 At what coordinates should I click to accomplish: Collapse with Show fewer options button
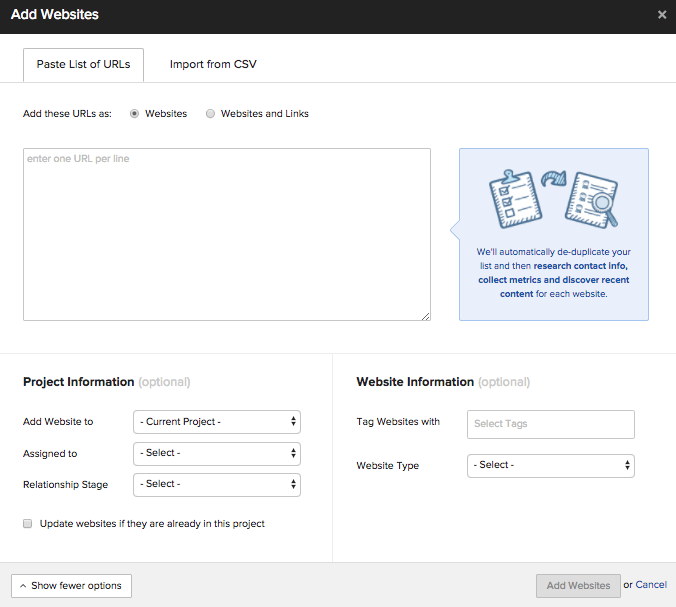pyautogui.click(x=71, y=586)
